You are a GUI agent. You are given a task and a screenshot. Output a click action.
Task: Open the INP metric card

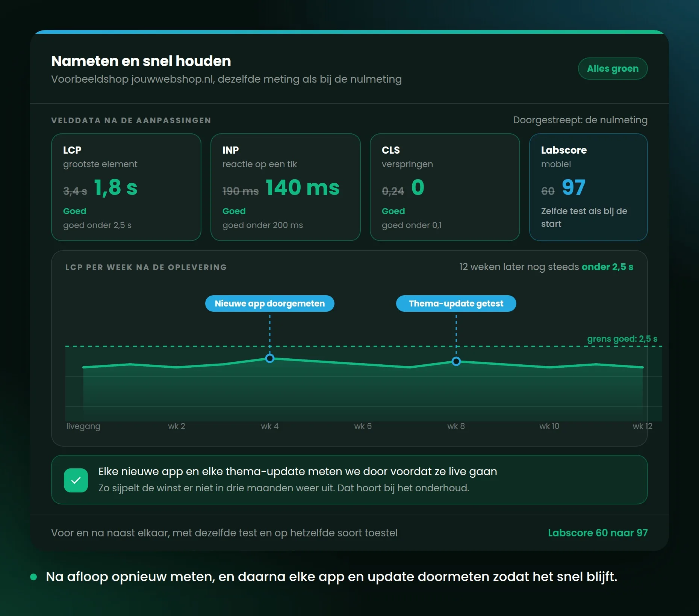286,187
